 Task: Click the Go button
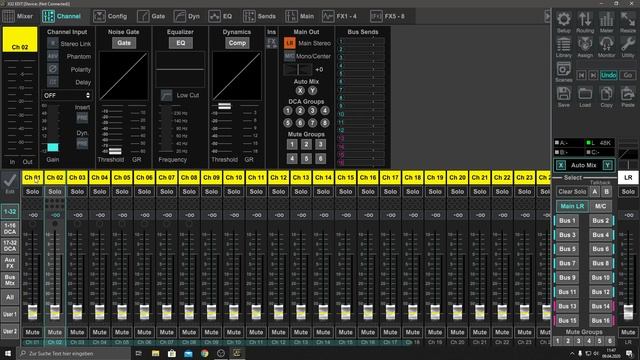[628, 75]
